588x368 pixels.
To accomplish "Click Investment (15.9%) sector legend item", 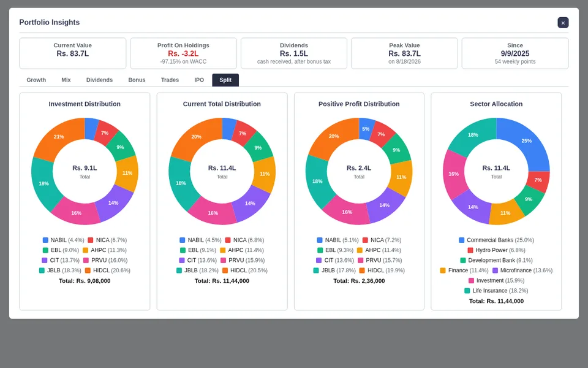I will coord(496,280).
